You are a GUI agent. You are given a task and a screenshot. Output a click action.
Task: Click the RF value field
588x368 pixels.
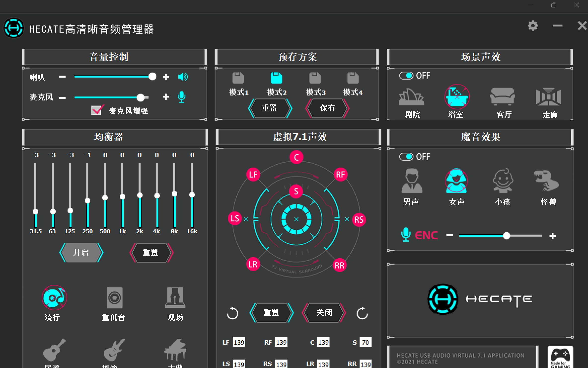point(281,342)
